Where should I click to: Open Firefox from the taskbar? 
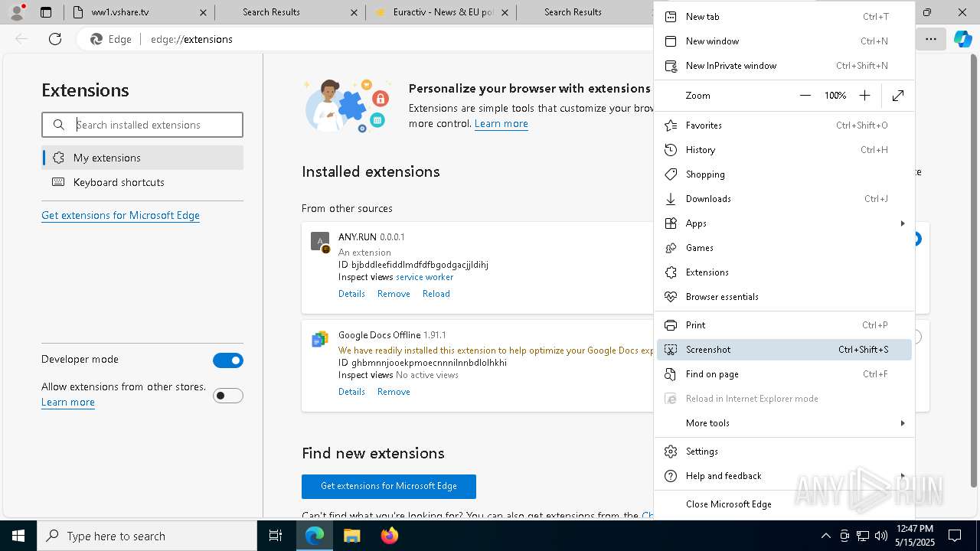(390, 536)
